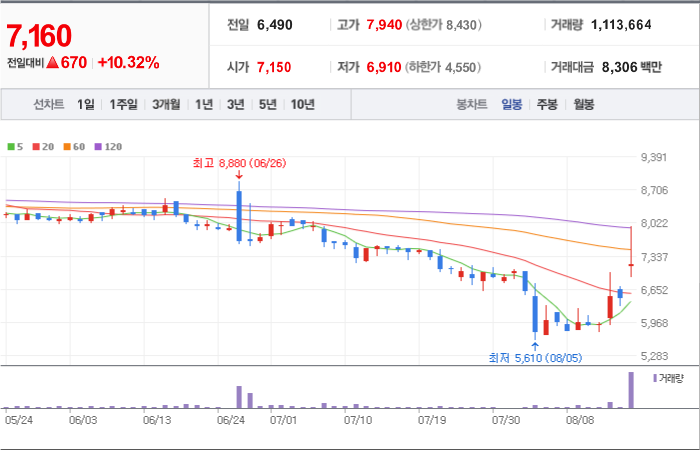
Task: Click the 거래량 value 1,113,664
Action: click(621, 25)
